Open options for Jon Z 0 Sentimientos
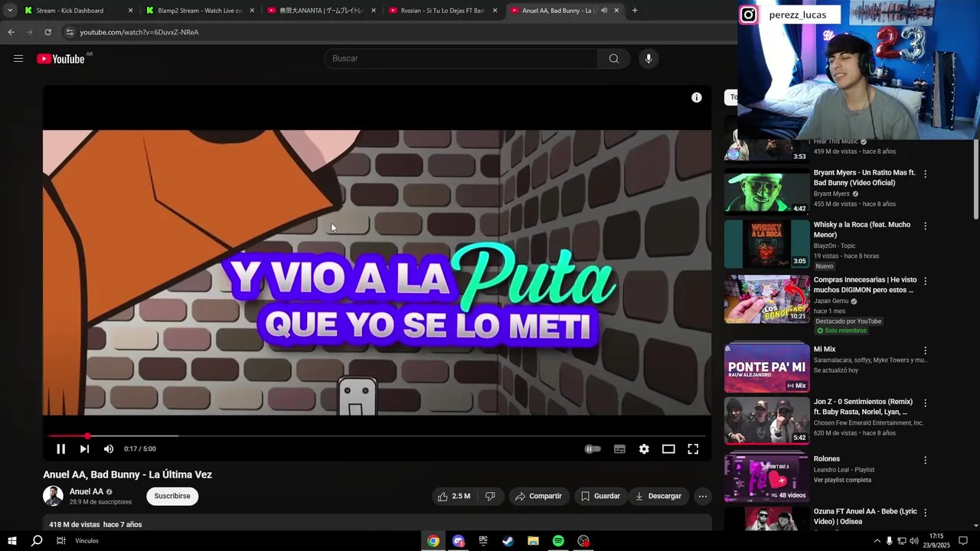Viewport: 980px width, 551px height. pyautogui.click(x=925, y=403)
